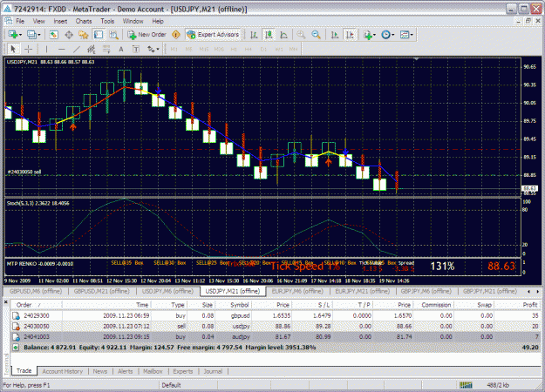
Task: Open the Strategy Tester icon
Action: [113, 35]
